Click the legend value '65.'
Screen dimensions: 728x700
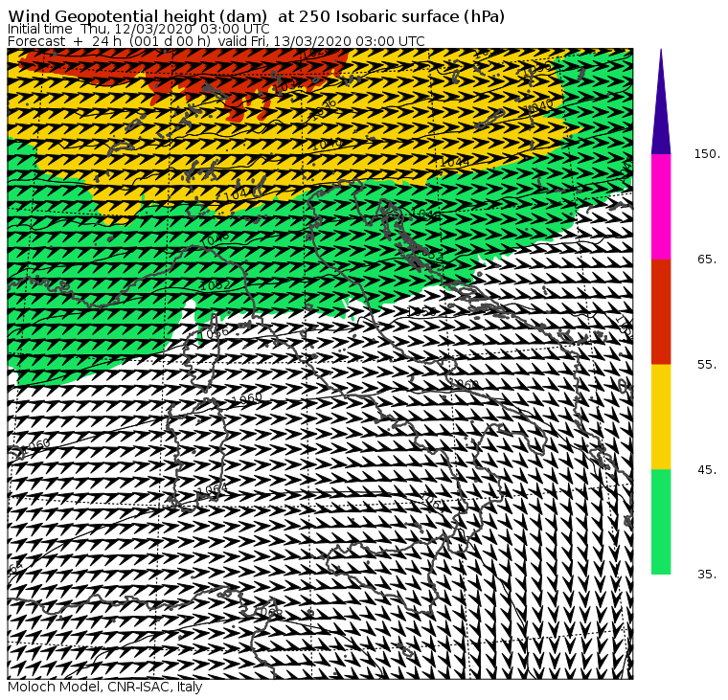[x=707, y=260]
